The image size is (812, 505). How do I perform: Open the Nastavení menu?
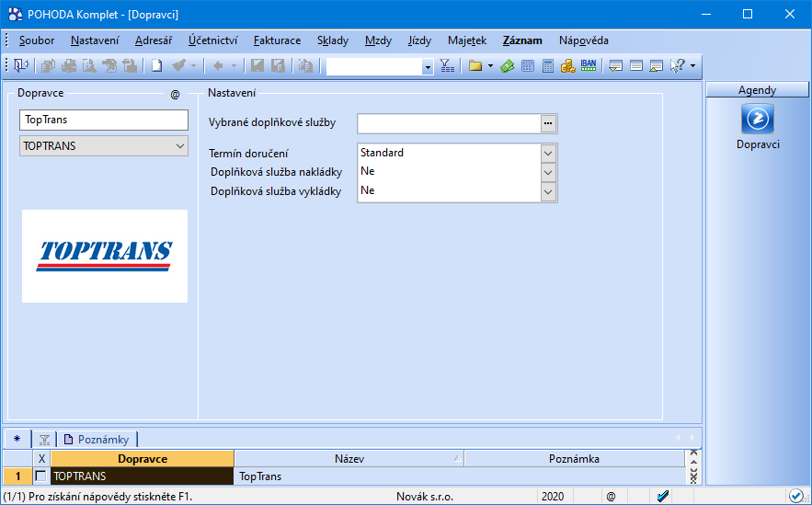(x=95, y=40)
